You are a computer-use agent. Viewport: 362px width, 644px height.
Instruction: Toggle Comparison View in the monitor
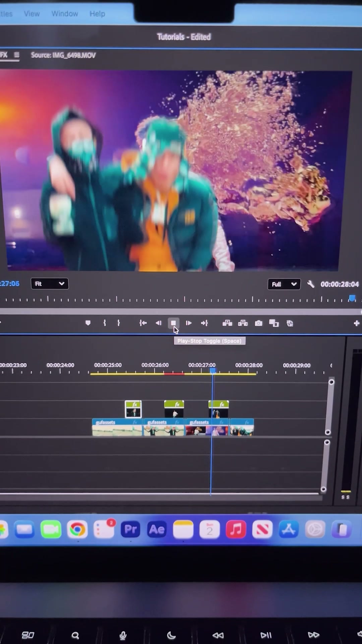[274, 323]
